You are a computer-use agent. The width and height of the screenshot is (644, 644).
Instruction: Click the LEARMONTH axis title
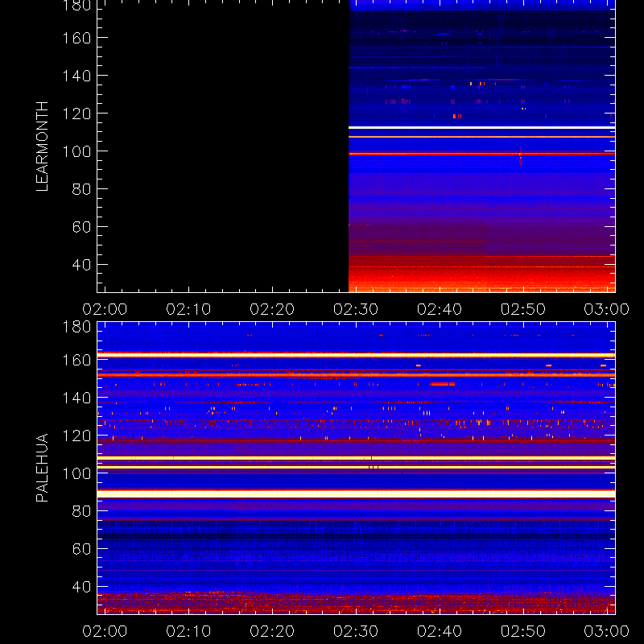click(43, 147)
